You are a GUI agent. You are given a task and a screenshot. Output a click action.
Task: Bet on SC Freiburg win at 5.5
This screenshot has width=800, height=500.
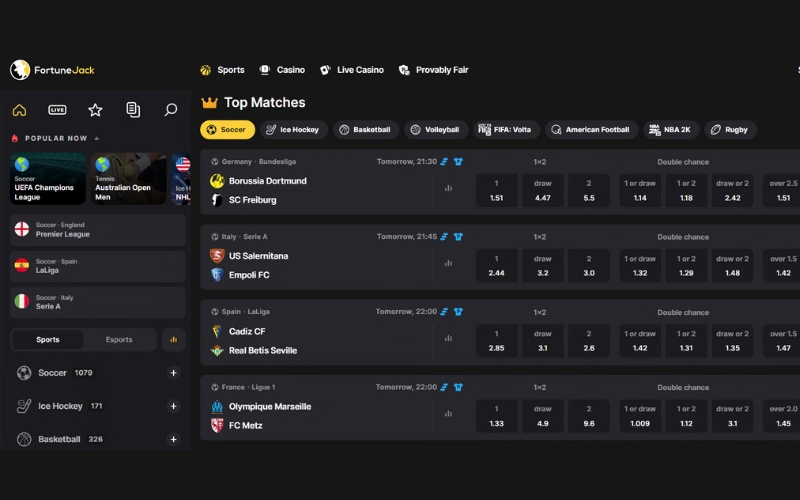tap(589, 190)
